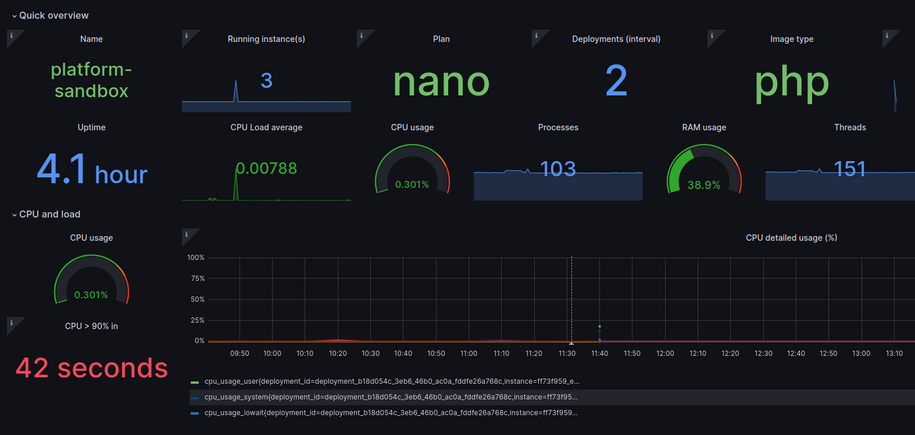Toggle cpu_usage_iowait series in the legend
This screenshot has height=435, width=915.
[x=390, y=412]
